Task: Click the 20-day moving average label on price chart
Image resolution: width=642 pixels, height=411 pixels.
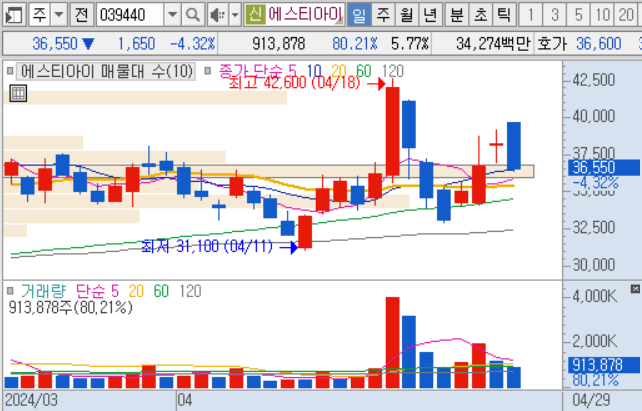Action: 339,71
